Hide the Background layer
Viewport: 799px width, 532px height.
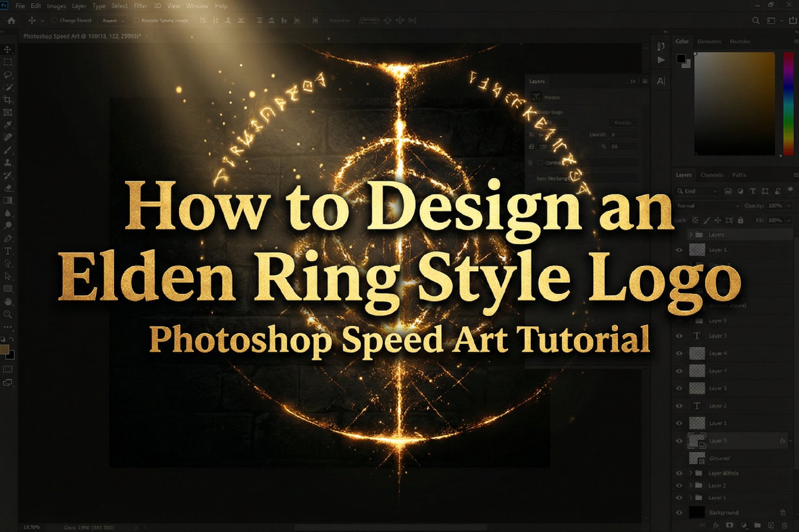click(x=679, y=513)
